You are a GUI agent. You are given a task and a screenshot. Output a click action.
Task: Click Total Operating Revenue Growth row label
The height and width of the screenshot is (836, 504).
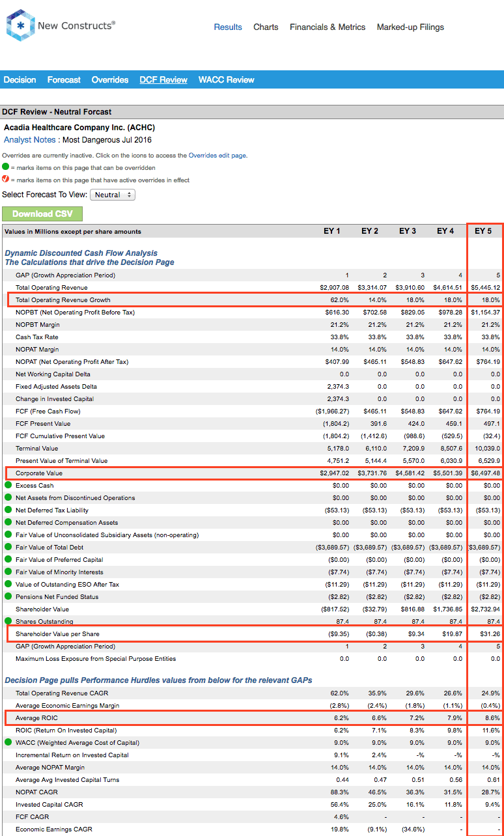click(x=63, y=300)
